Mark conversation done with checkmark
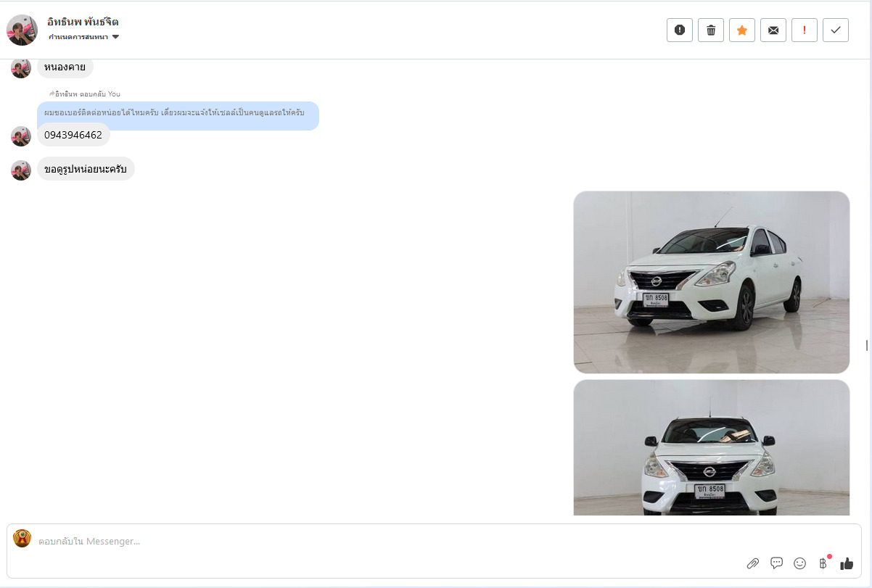872x588 pixels. pos(835,30)
